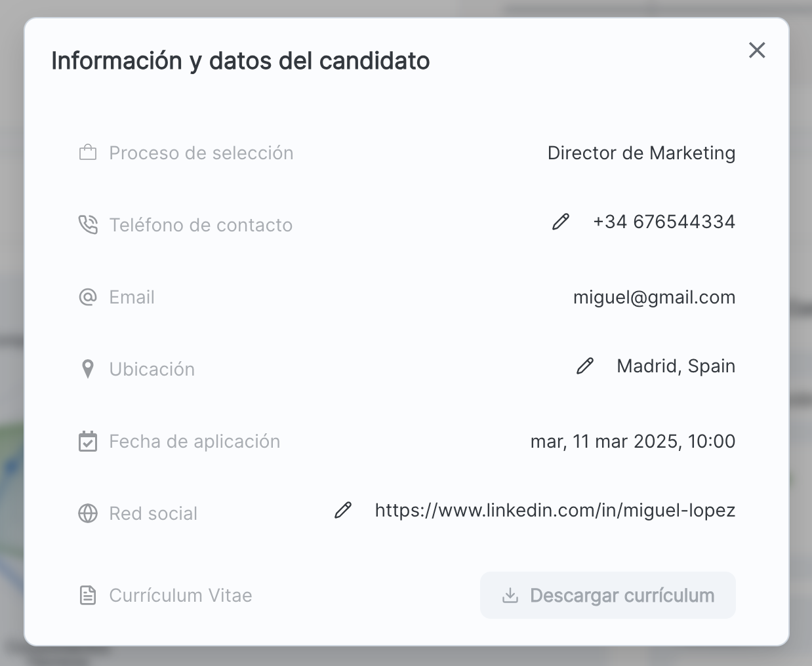Click the pencil icon beside the phone number
Screen dimensions: 812x666
pos(561,222)
